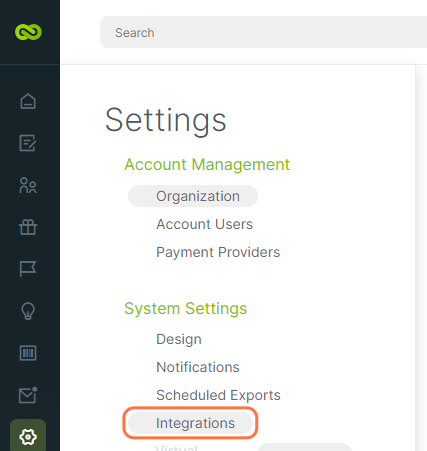Open the Home icon in sidebar
The height and width of the screenshot is (451, 427).
tap(28, 101)
